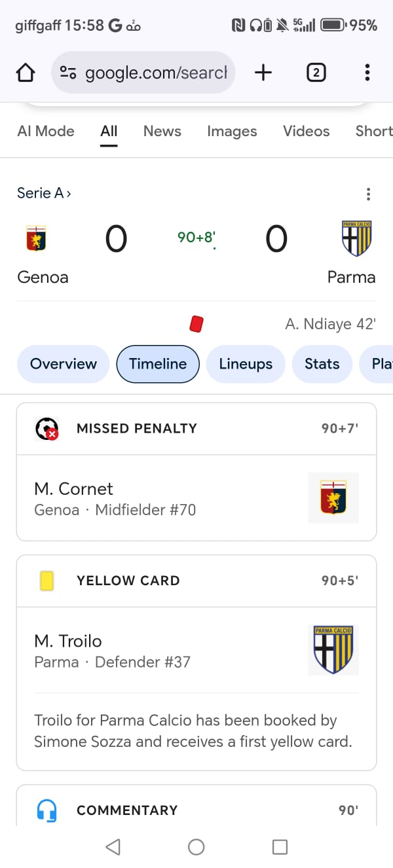The height and width of the screenshot is (868, 393).
Task: Tap the Parma crest beside the score
Action: [x=356, y=238]
